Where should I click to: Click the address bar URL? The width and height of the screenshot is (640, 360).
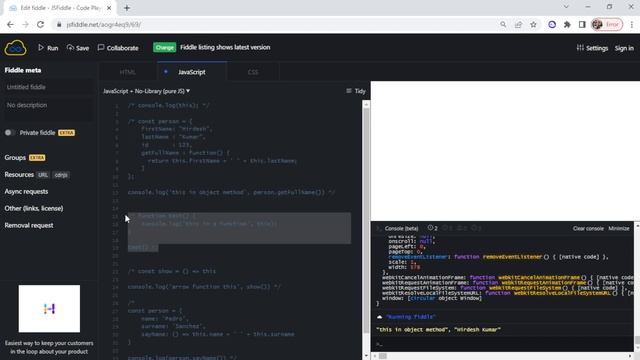coord(104,24)
